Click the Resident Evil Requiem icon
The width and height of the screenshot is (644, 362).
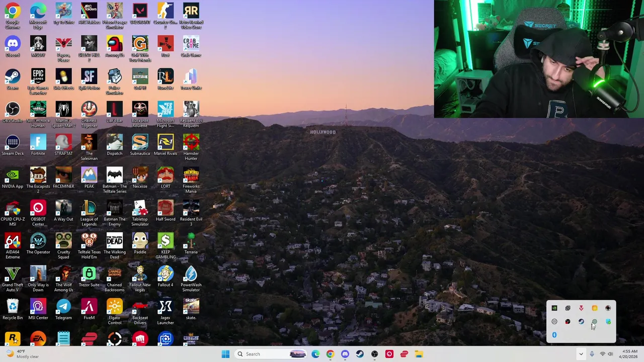pos(191,114)
